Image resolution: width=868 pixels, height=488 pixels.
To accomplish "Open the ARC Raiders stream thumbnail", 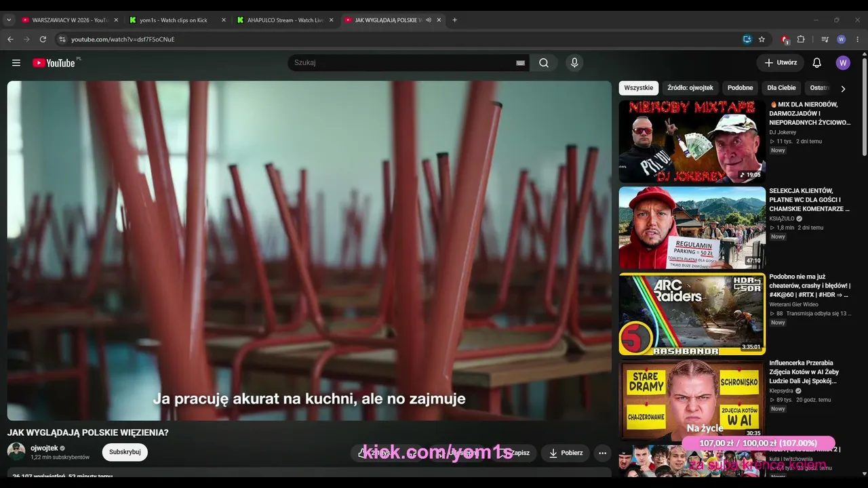I will [692, 314].
